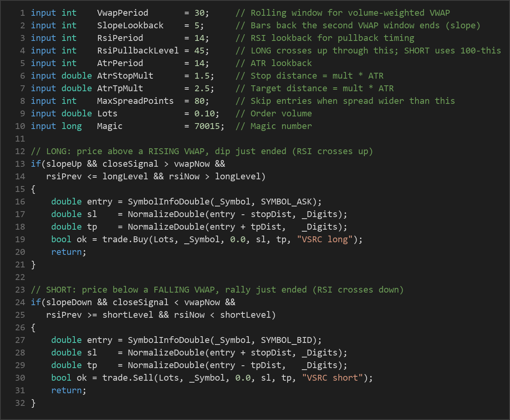
Task: Click the AtrStopMult value 1.5
Action: [202, 76]
